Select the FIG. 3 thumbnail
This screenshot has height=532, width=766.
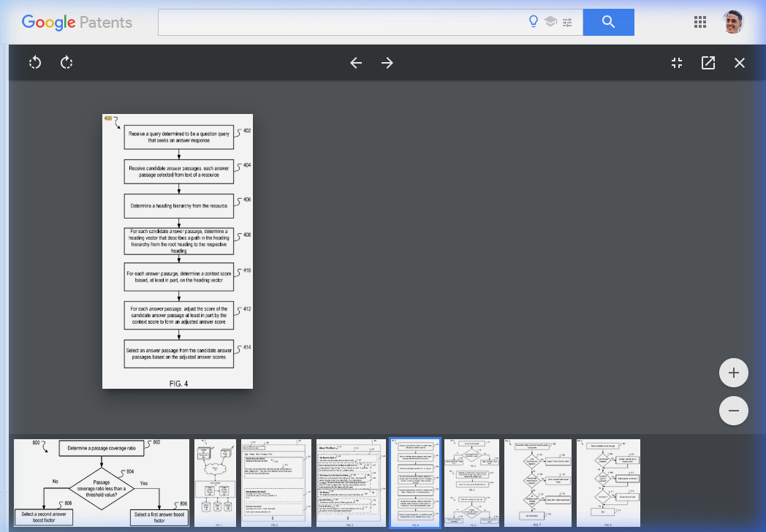tap(351, 482)
